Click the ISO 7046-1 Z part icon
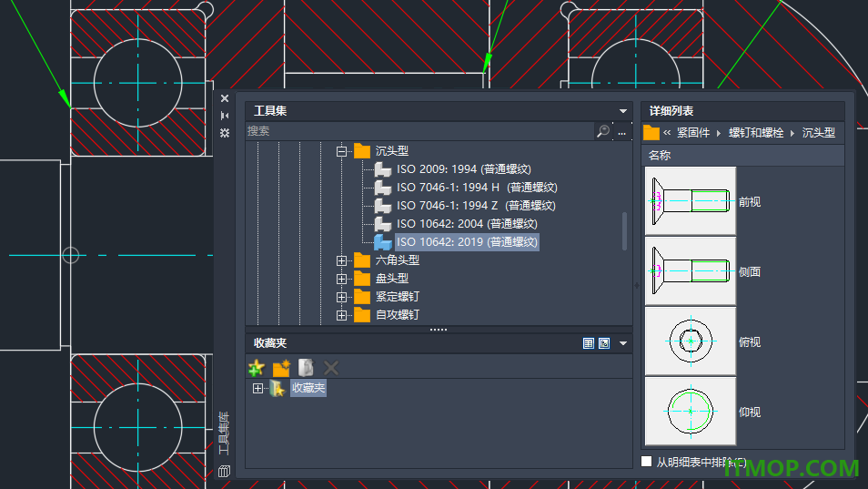Viewport: 868px width, 489px height. tap(382, 206)
